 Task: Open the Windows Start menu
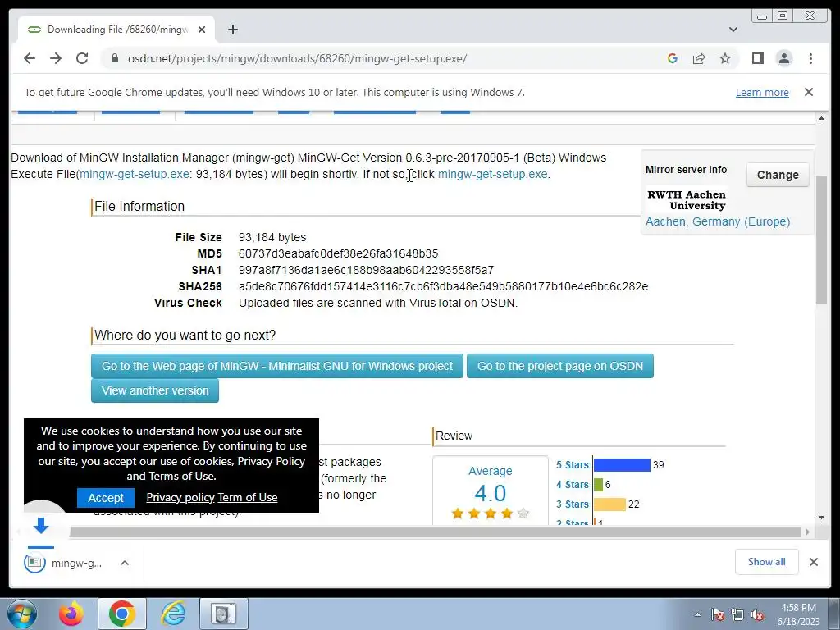click(x=22, y=614)
